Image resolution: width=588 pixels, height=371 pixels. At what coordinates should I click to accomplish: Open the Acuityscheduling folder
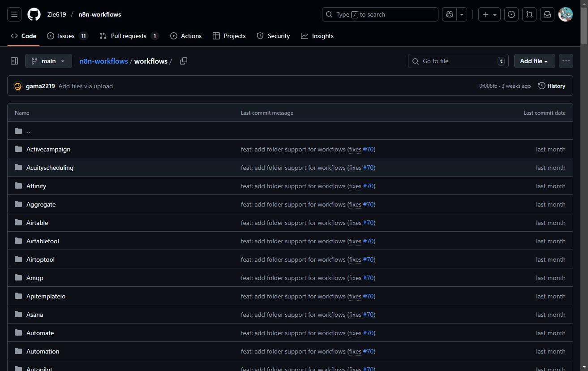pos(50,168)
